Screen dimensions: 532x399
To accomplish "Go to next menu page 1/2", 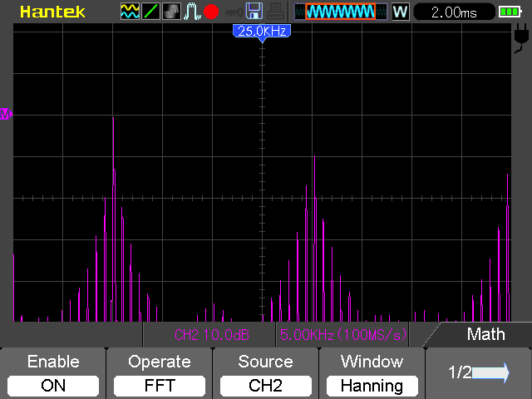I will point(479,373).
